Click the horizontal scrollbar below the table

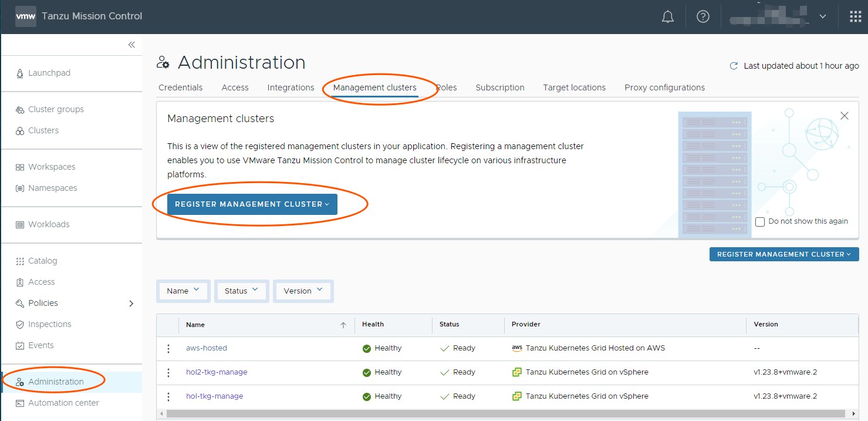[x=505, y=413]
